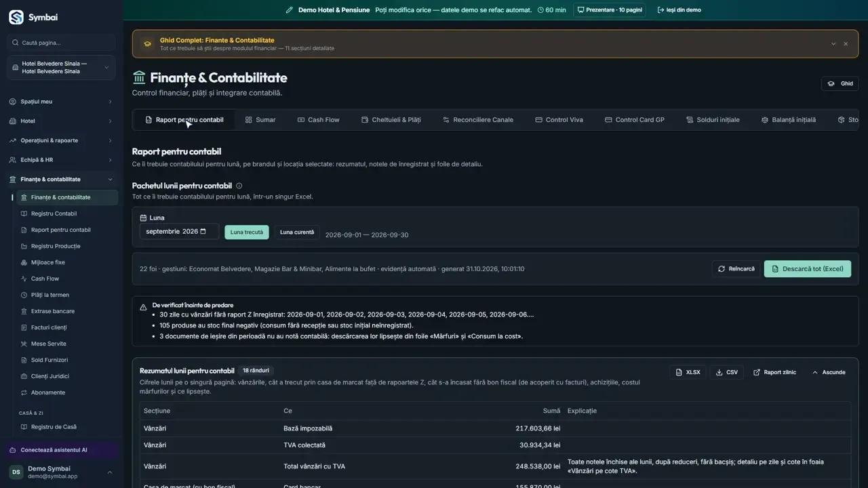Screen dimensions: 868x488
Task: Open the Control Card GP tab
Action: (635, 120)
